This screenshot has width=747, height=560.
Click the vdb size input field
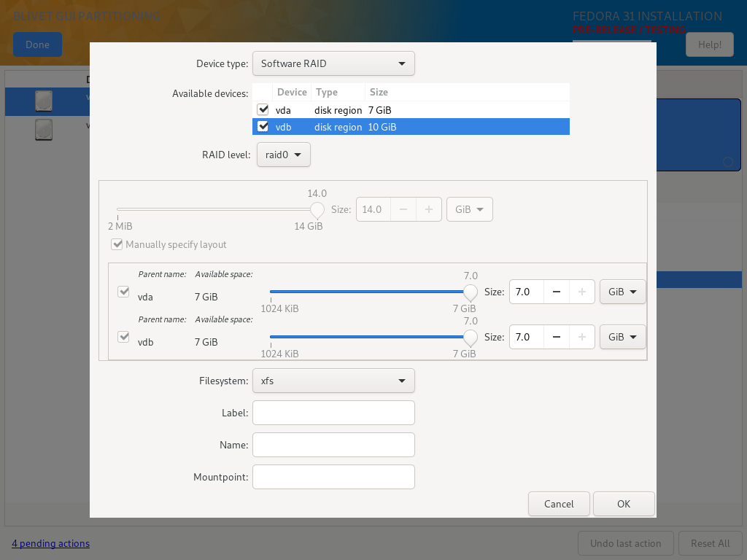(x=527, y=337)
